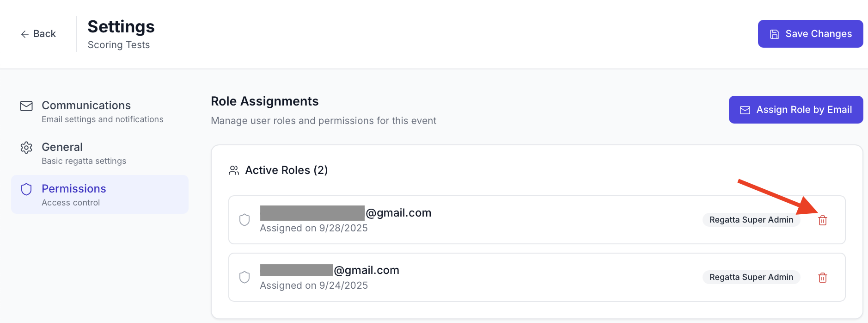The image size is (868, 323).
Task: Click the first user's gmail address
Action: (x=346, y=213)
